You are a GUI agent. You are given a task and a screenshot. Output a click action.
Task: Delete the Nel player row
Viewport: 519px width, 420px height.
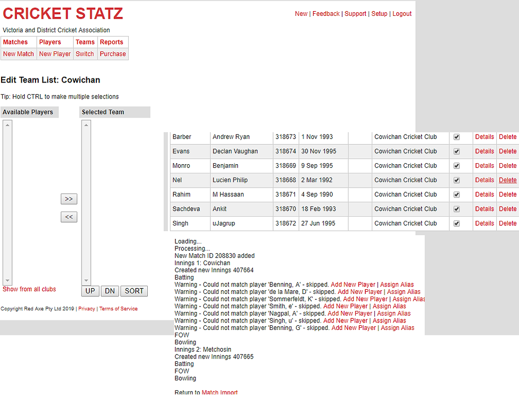pos(508,180)
